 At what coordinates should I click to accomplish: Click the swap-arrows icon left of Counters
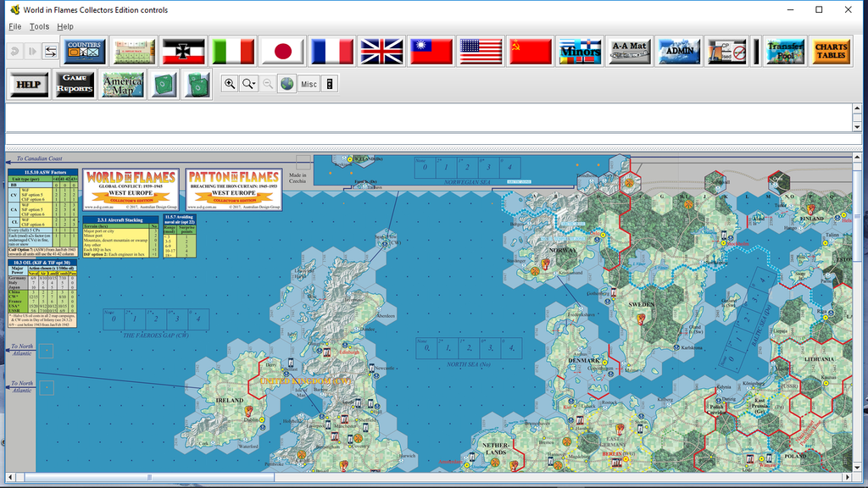pyautogui.click(x=50, y=52)
